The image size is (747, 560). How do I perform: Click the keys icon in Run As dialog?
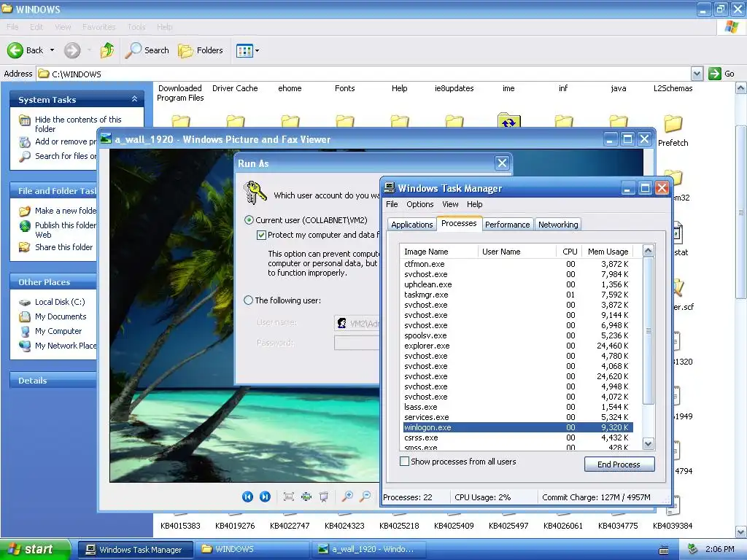255,192
